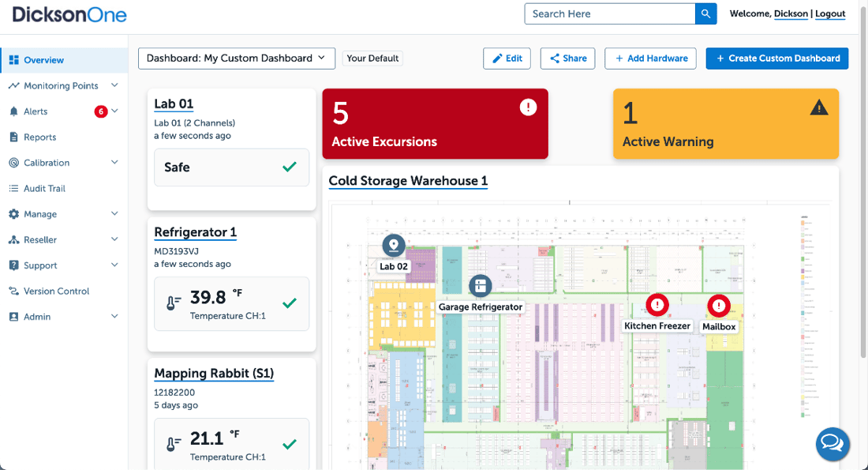Image resolution: width=868 pixels, height=470 pixels.
Task: Click the exclamation icon on Active Excursions banner
Action: pyautogui.click(x=528, y=107)
